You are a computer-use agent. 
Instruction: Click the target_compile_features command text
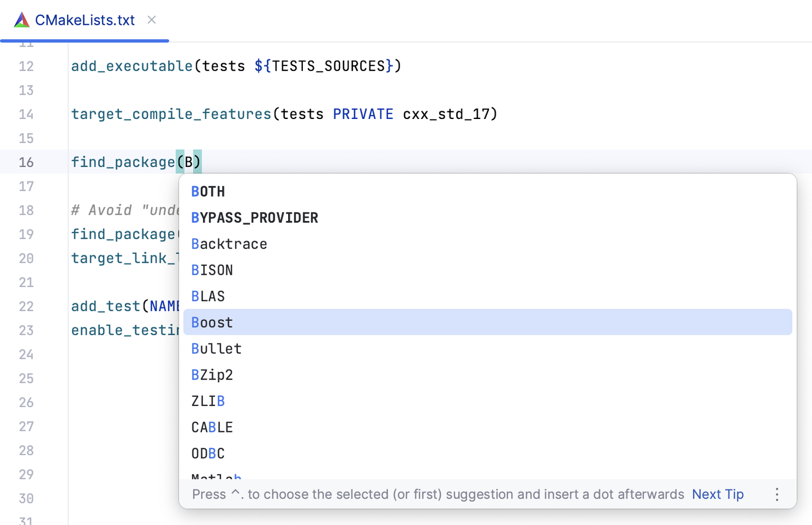tap(171, 114)
